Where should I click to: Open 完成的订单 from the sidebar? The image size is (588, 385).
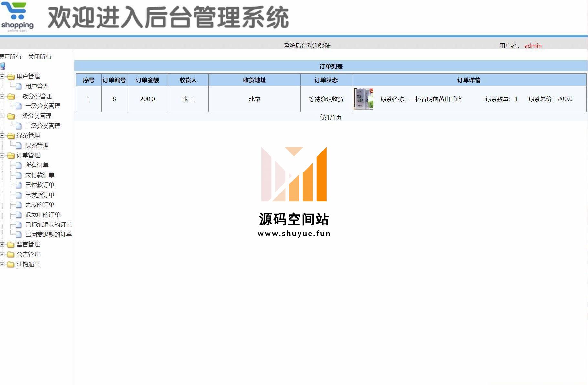pyautogui.click(x=40, y=205)
